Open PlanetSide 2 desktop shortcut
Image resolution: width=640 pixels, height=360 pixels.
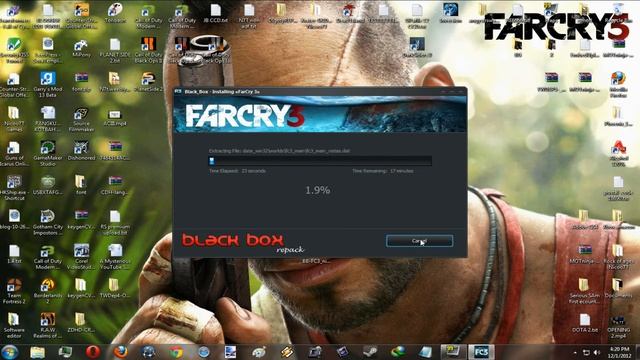[x=149, y=82]
